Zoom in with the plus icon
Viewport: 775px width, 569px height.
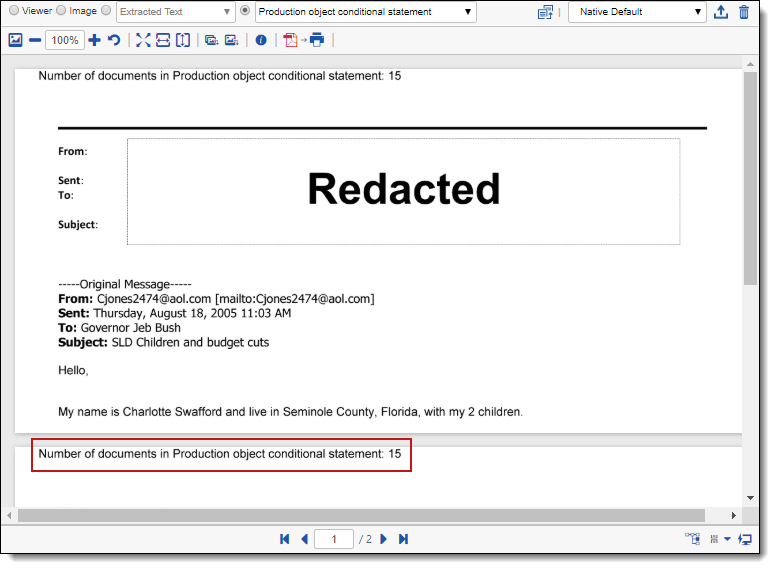[94, 40]
